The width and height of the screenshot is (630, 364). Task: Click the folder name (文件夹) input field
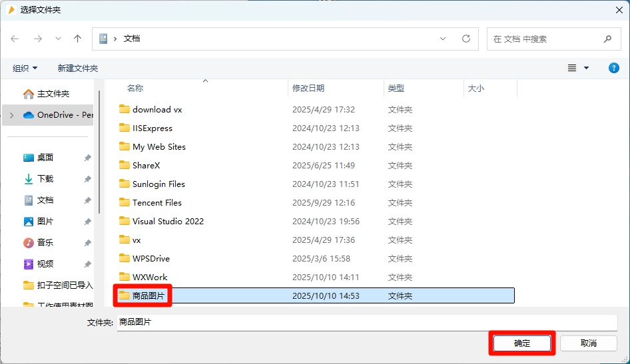pyautogui.click(x=366, y=322)
